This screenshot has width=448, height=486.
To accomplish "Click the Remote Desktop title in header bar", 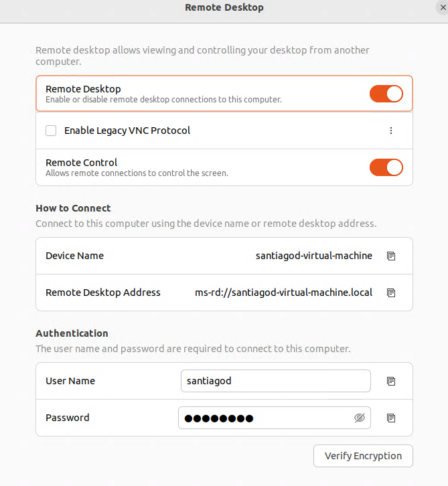I will pyautogui.click(x=224, y=8).
